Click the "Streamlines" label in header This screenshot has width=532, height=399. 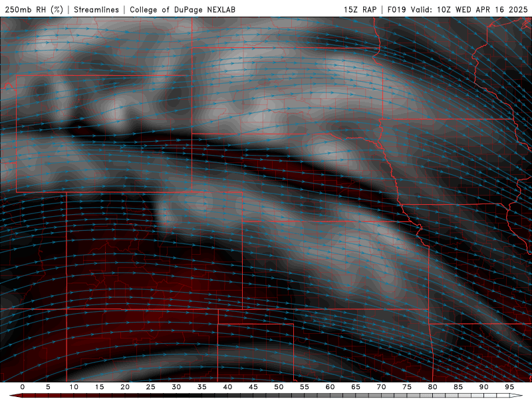[96, 9]
